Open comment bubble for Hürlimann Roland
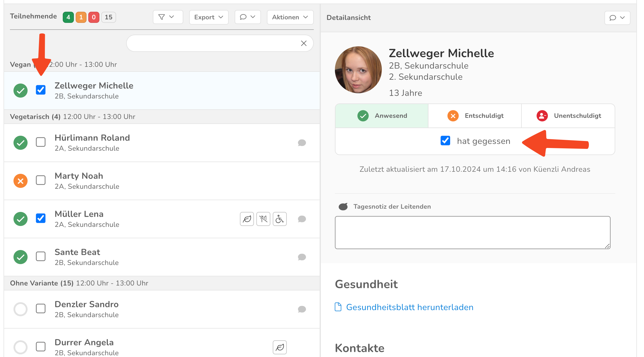644x357 pixels. 302,143
